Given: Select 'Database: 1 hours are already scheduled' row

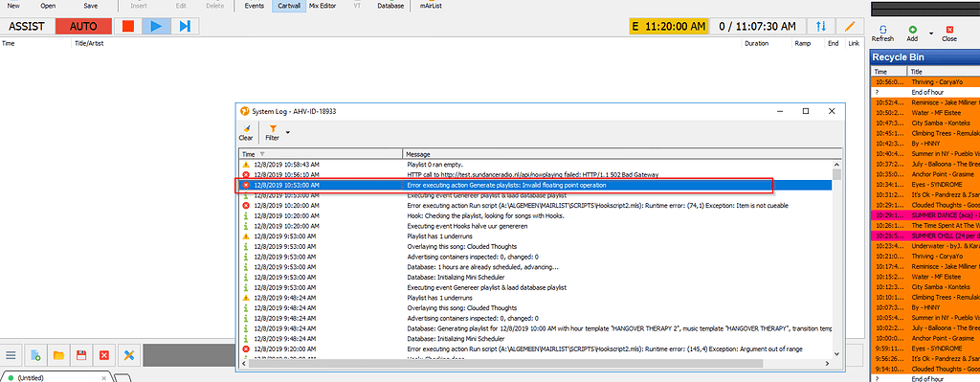Looking at the screenshot, I should pyautogui.click(x=536, y=267).
